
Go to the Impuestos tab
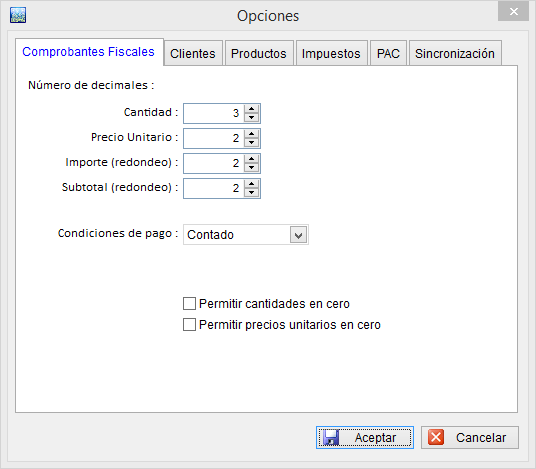click(x=331, y=53)
